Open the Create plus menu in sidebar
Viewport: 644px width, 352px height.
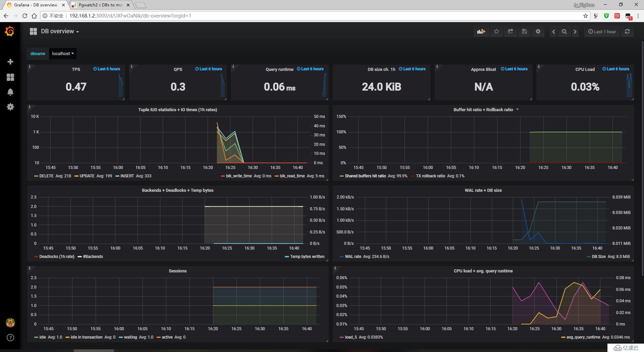coord(10,62)
